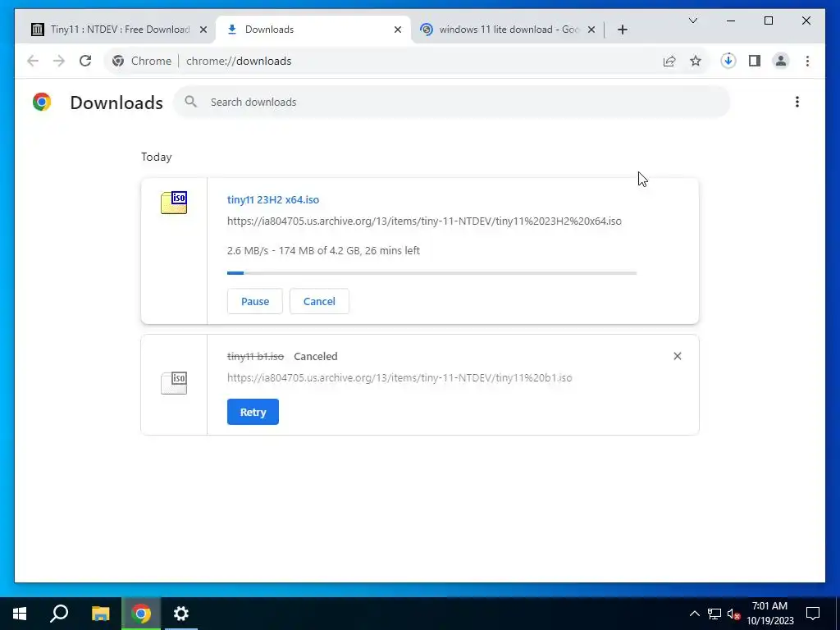Click the Downloads page title
Screen dimensions: 840x630
click(x=116, y=103)
